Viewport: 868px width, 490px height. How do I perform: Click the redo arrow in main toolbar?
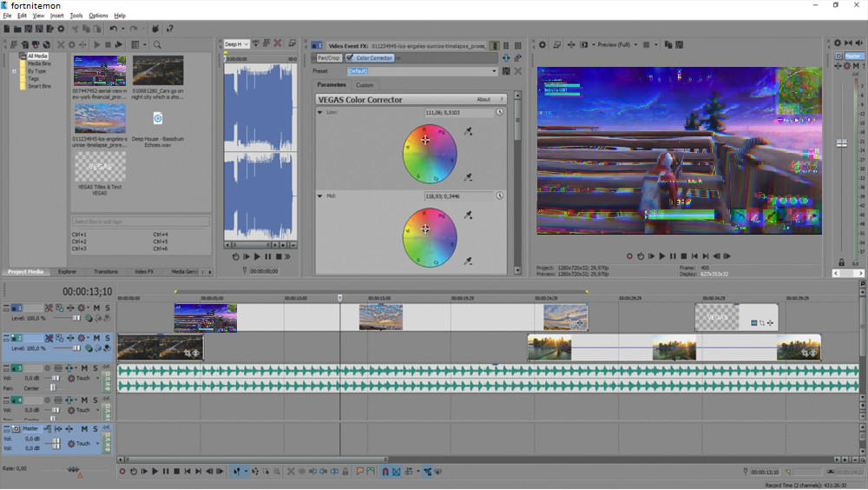(134, 29)
